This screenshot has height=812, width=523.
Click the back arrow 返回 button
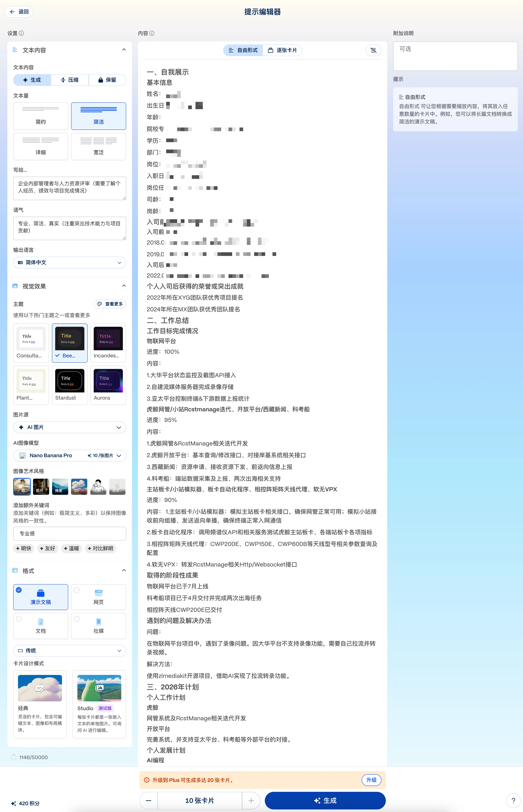tap(19, 12)
